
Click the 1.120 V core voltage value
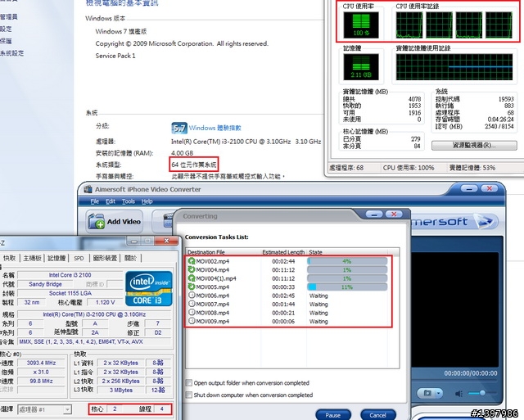[x=105, y=302]
